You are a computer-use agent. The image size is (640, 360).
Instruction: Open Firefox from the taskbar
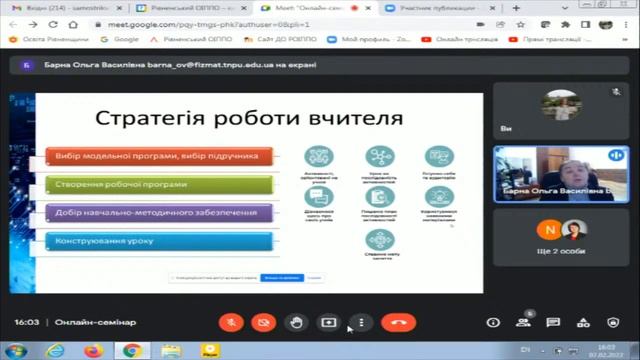coord(93,351)
